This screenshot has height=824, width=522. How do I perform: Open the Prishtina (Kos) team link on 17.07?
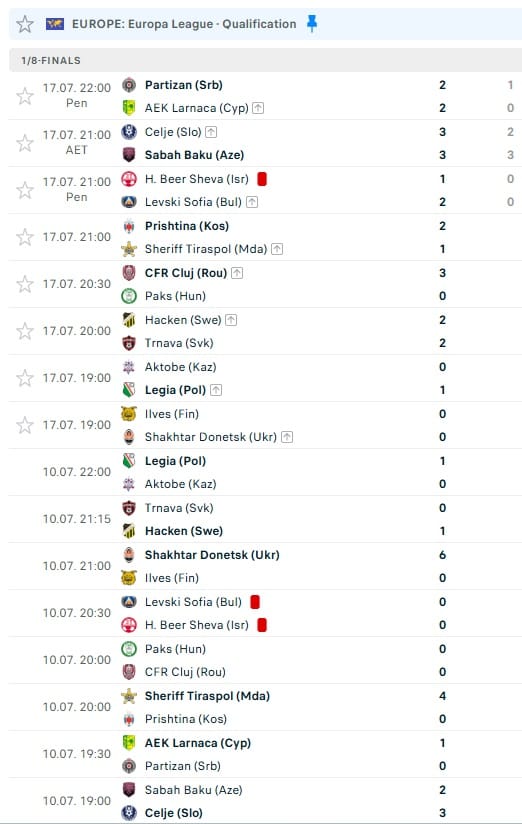click(187, 226)
